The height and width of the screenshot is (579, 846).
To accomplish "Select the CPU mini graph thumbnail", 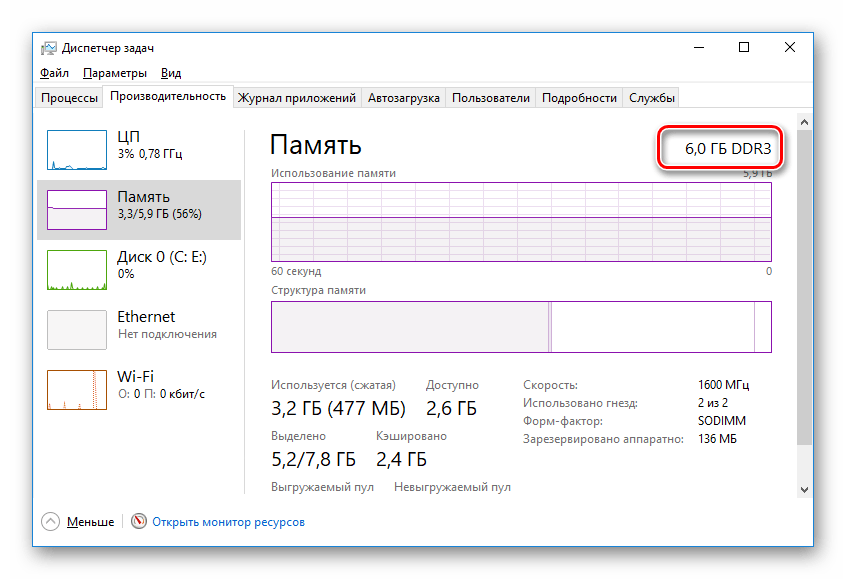I will point(77,150).
